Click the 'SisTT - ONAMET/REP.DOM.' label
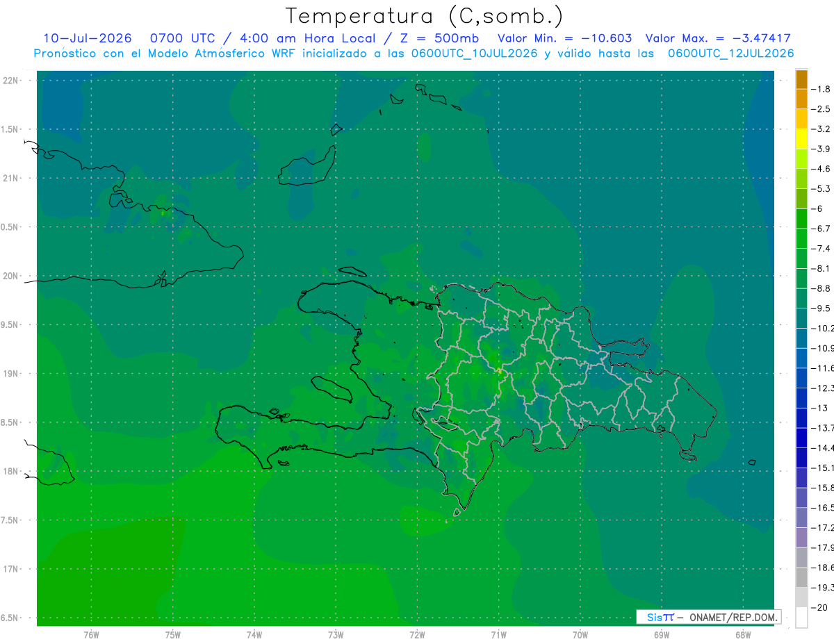 click(709, 617)
